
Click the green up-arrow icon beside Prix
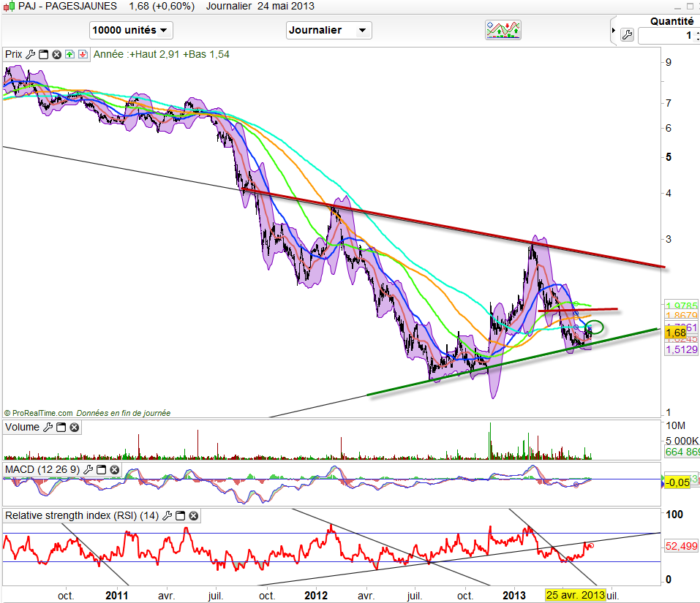click(69, 54)
